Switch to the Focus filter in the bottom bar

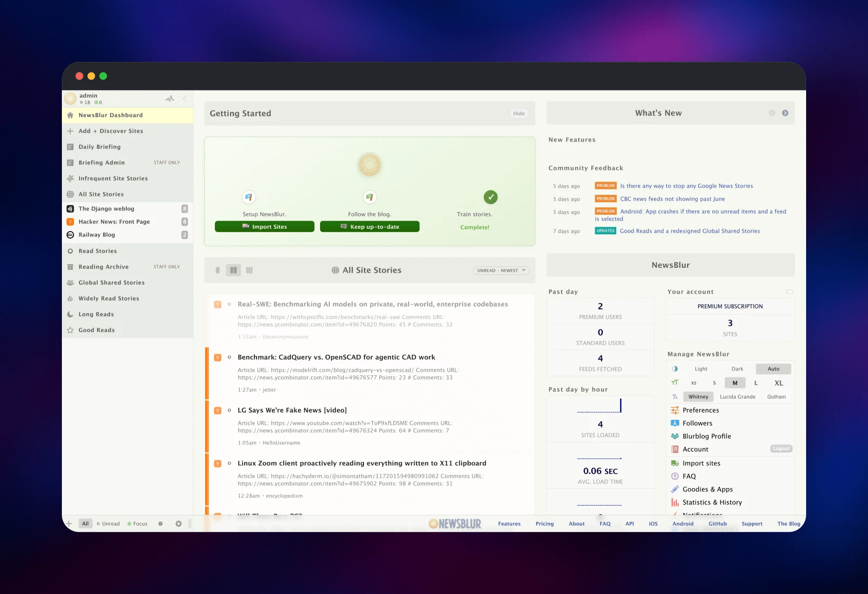[137, 523]
